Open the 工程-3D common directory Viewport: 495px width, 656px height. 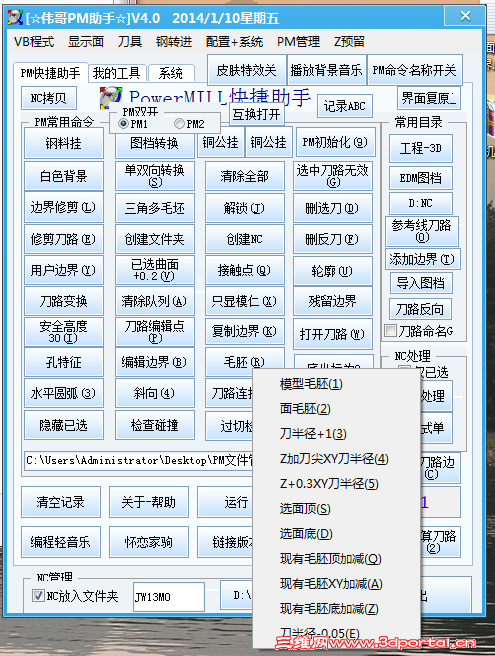click(421, 148)
